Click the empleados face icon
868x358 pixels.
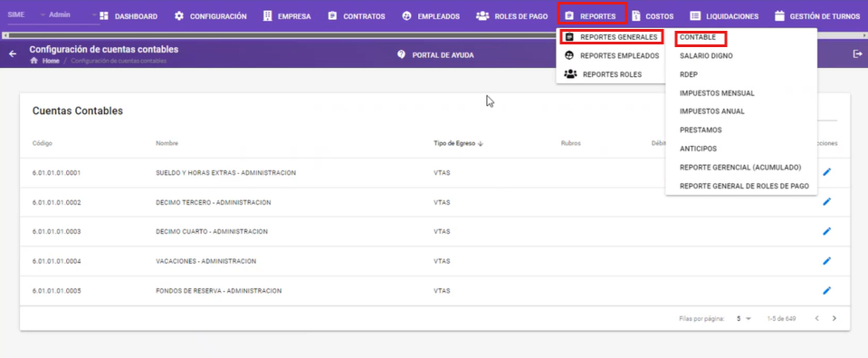(x=407, y=16)
